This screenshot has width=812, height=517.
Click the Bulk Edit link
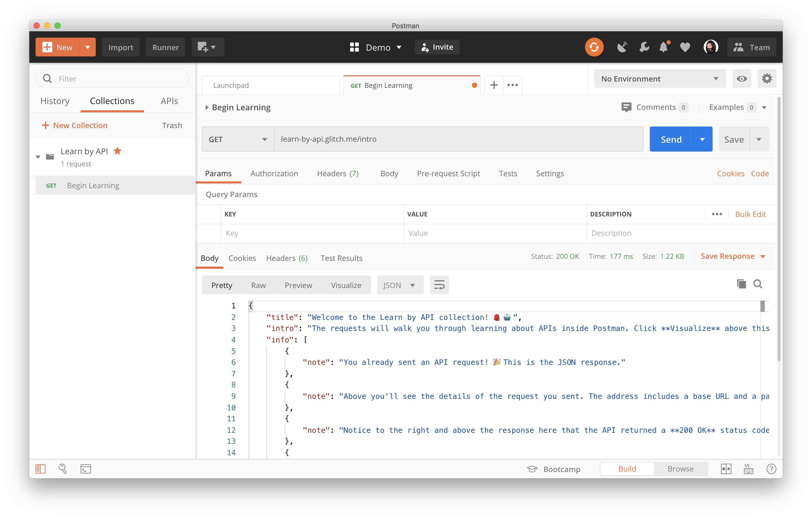pos(750,214)
